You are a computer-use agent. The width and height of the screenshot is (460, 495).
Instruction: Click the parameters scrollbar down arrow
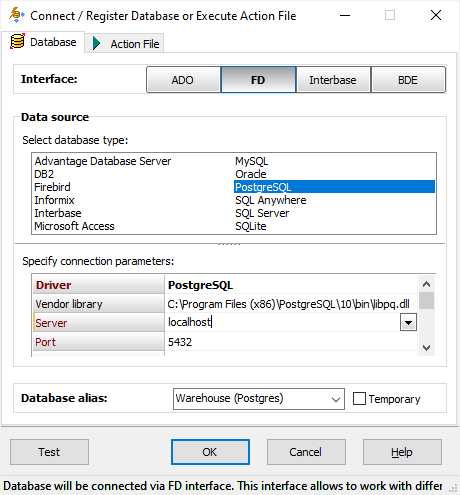(426, 348)
